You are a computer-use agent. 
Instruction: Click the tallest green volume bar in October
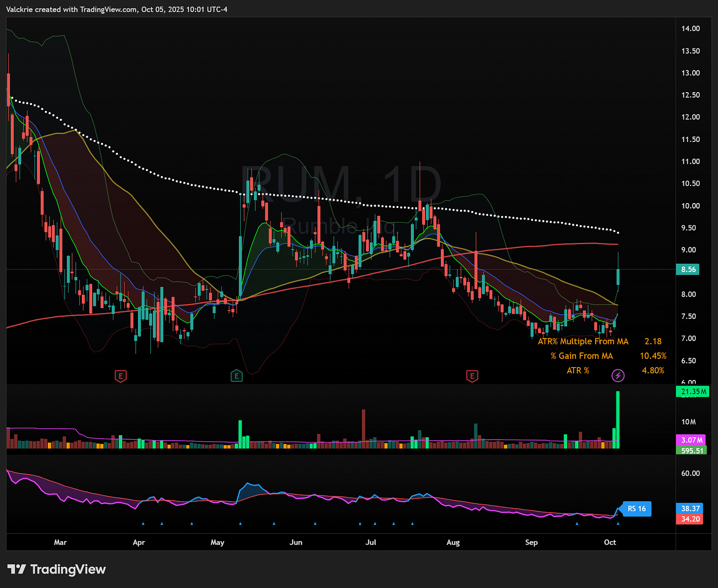tap(617, 419)
